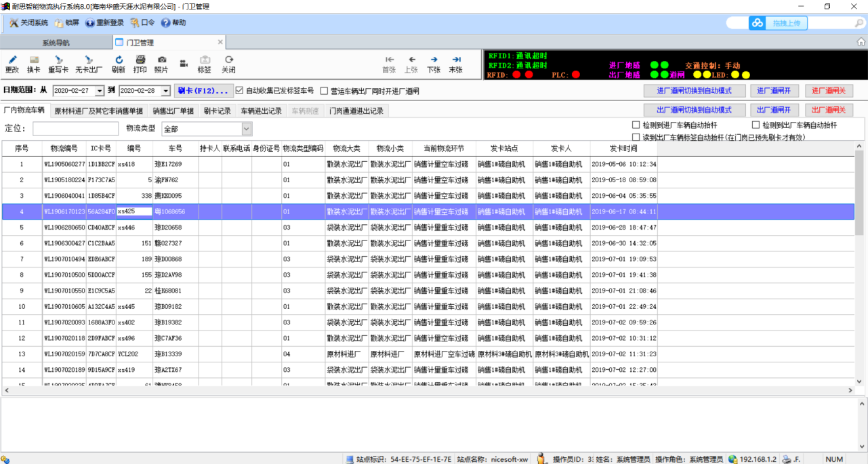Go to next record with 下张 arrow
The width and height of the screenshot is (868, 464).
point(434,60)
